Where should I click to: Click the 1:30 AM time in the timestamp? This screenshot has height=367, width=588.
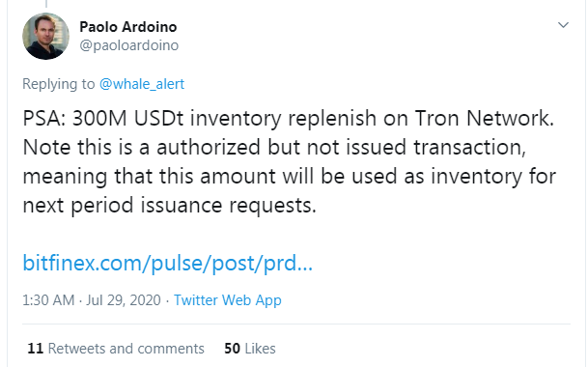point(48,300)
